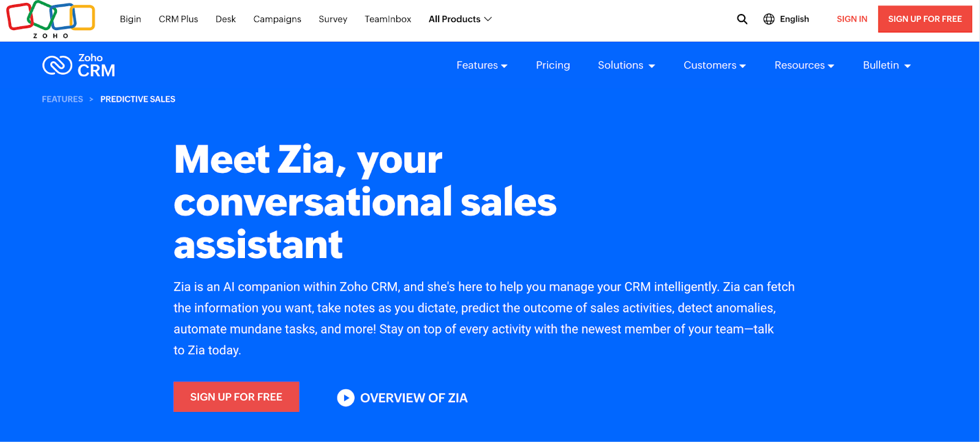
Task: Click the Zoho logo in header
Action: click(50, 19)
